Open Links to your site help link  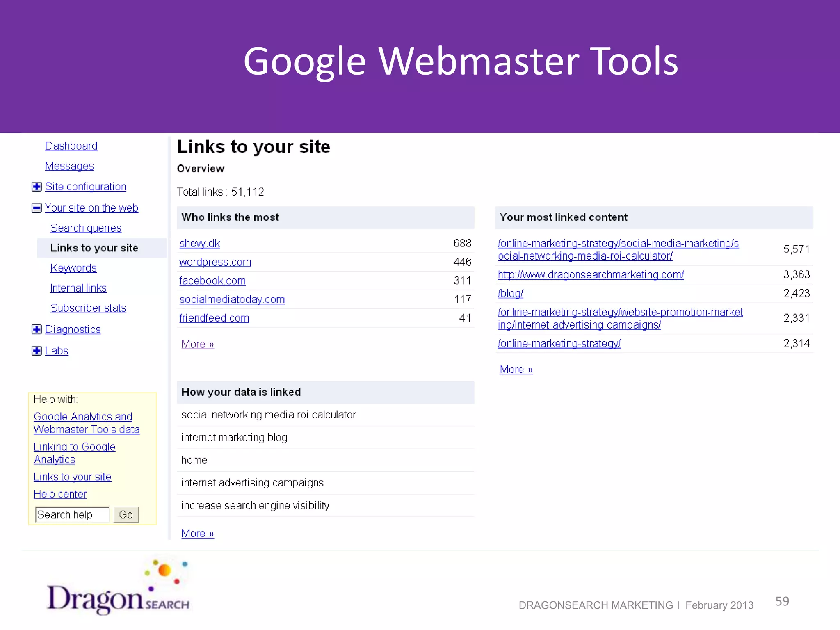(72, 477)
